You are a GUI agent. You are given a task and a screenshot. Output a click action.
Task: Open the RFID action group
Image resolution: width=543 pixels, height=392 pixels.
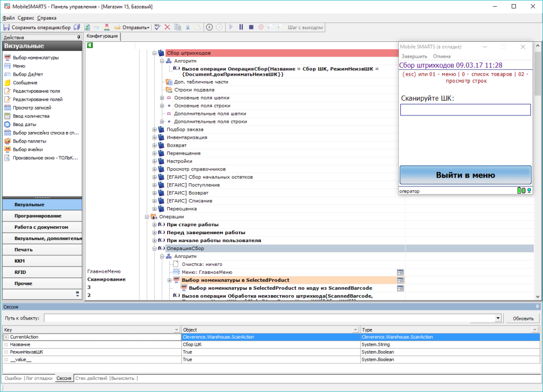coord(42,272)
